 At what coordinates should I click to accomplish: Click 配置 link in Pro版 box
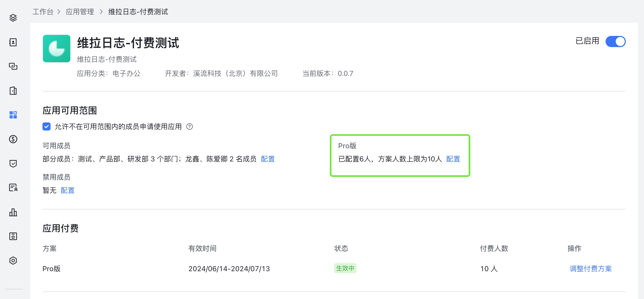pos(453,159)
